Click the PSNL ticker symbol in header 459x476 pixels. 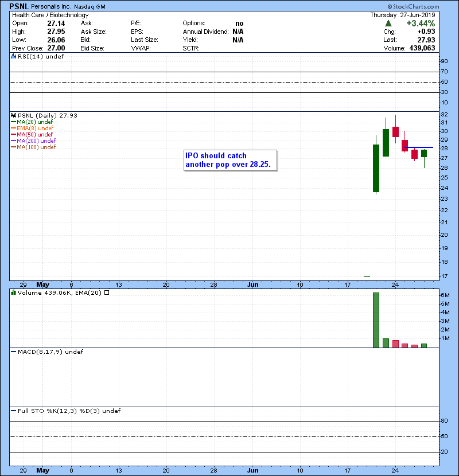pyautogui.click(x=20, y=6)
